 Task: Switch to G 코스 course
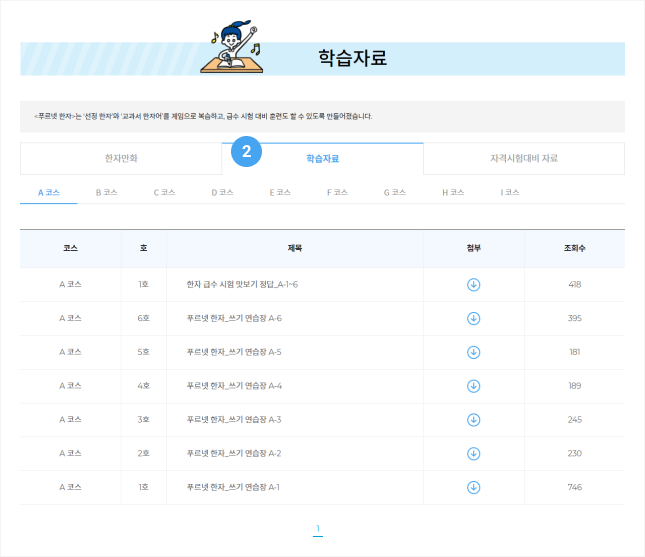coord(394,192)
